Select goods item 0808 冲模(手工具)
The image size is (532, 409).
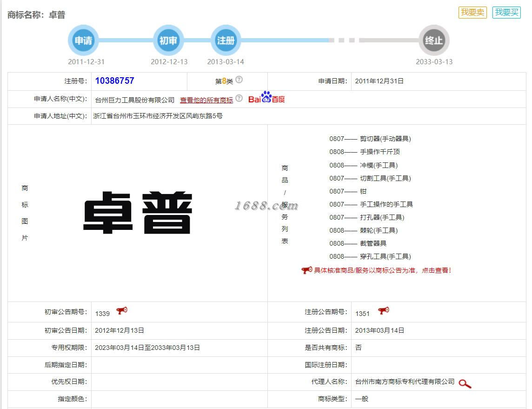coord(363,165)
